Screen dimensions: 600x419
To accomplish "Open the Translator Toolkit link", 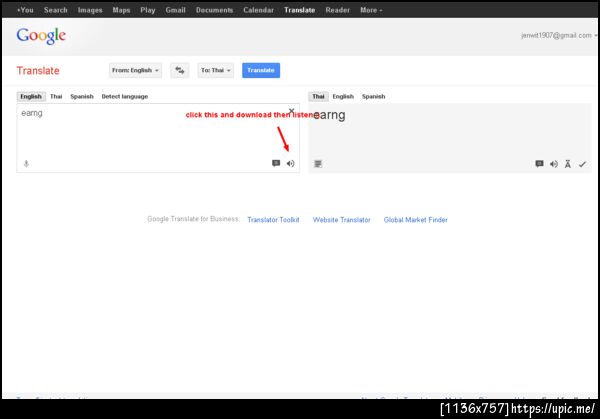I will pos(273,220).
